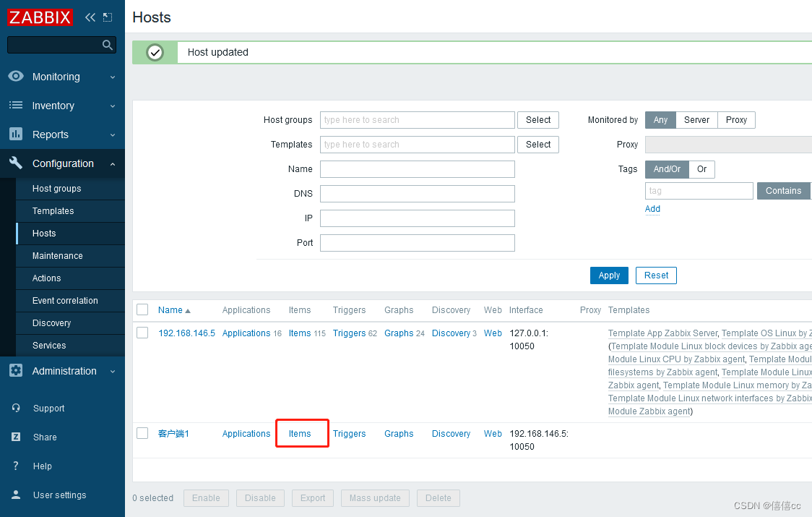Focus the sidebar search box

[61, 45]
